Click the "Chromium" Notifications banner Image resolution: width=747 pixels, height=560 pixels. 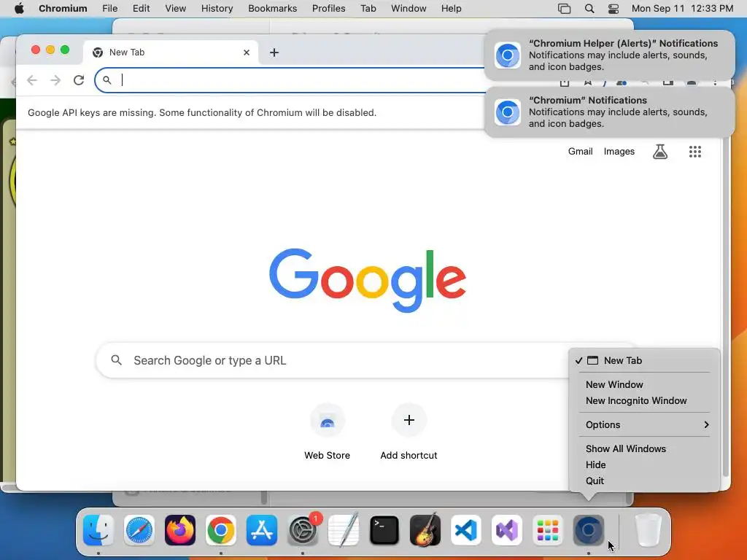pos(609,112)
